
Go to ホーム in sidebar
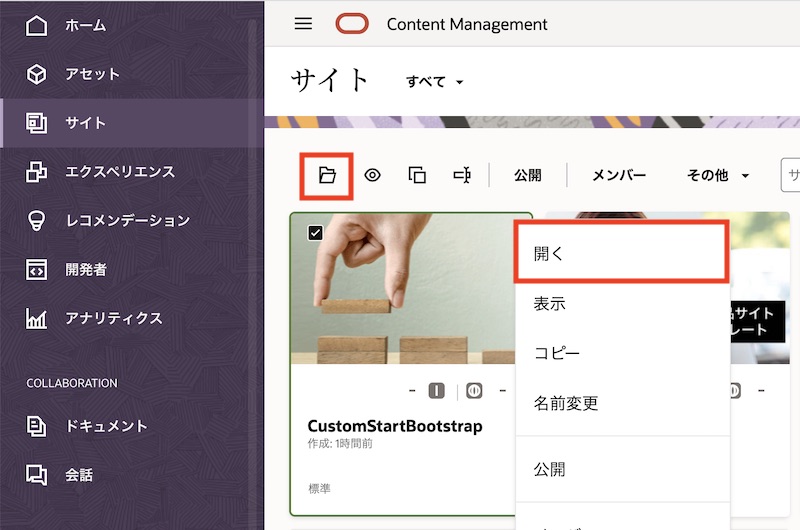click(85, 26)
